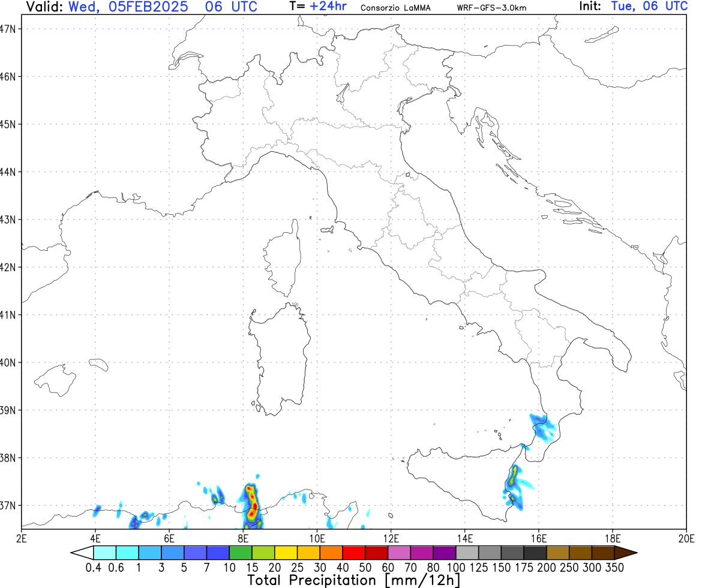Click the '16E' longitude axis label
Image resolution: width=708 pixels, height=588 pixels.
tap(539, 538)
